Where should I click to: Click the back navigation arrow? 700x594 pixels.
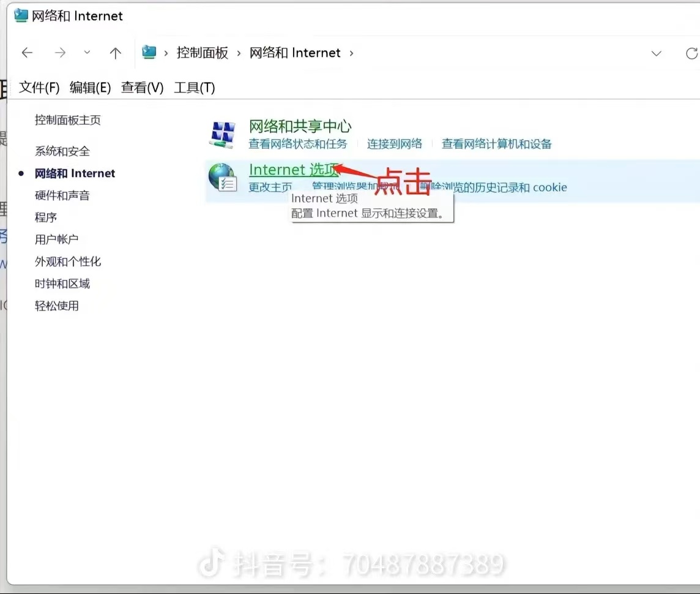(27, 53)
